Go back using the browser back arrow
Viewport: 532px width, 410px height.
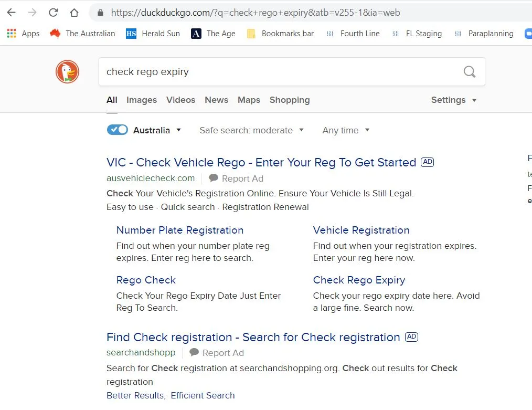(x=11, y=13)
